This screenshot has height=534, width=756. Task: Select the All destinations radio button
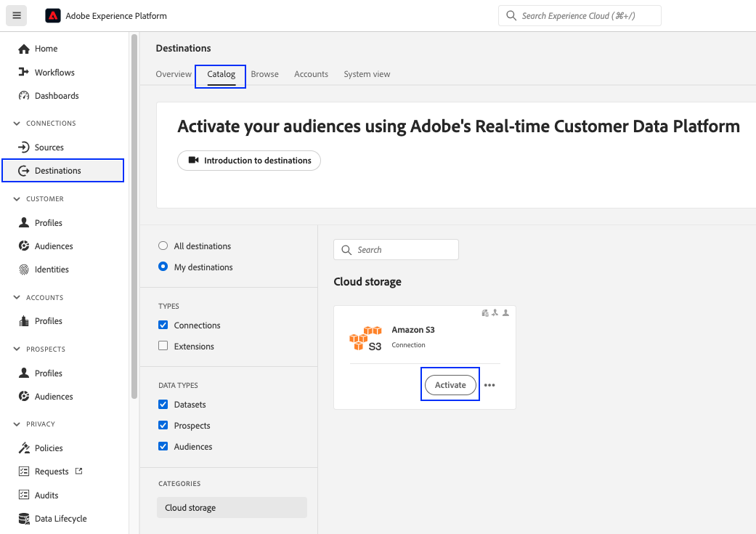(x=163, y=246)
